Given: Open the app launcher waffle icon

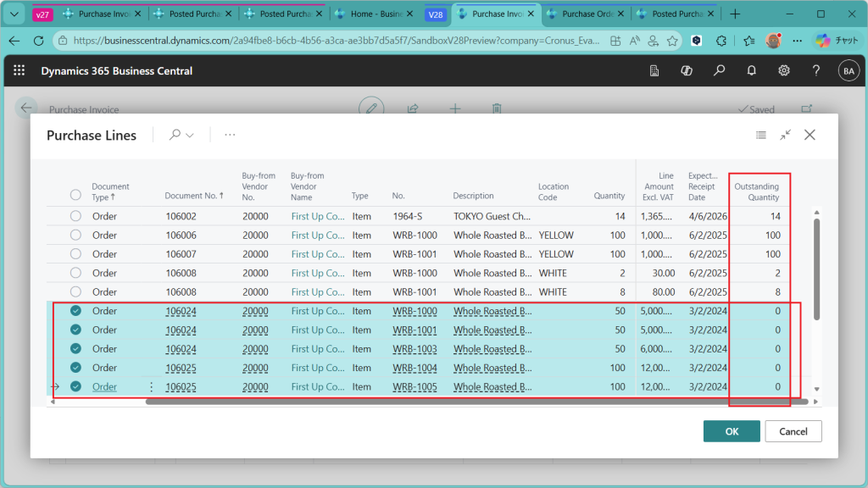Looking at the screenshot, I should (19, 71).
